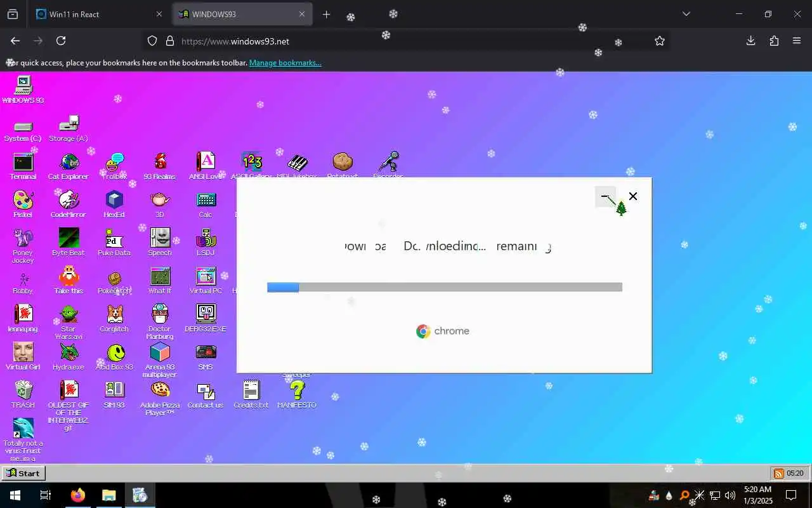Open File Explorer from the Windows taskbar

(x=108, y=495)
